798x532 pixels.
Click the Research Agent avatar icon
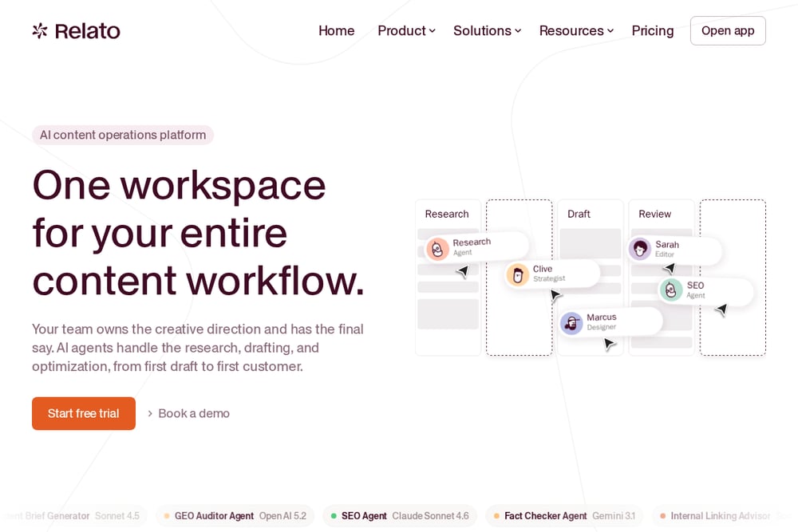click(437, 249)
